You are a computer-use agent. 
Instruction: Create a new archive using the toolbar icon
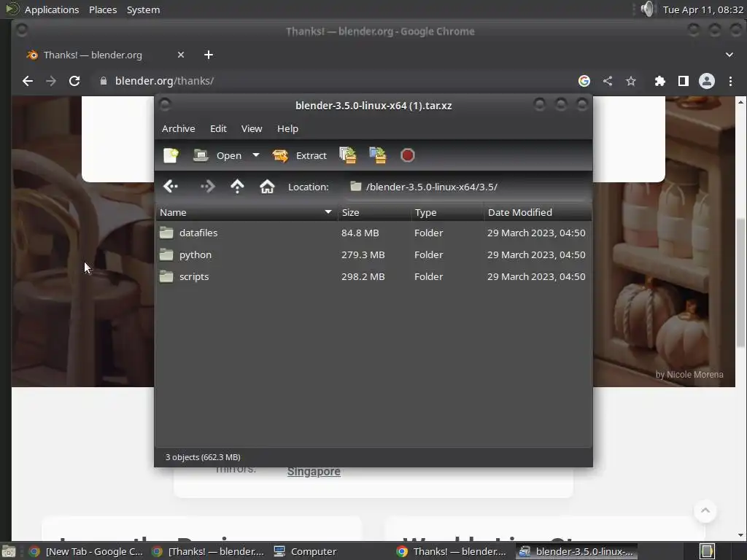click(x=171, y=156)
